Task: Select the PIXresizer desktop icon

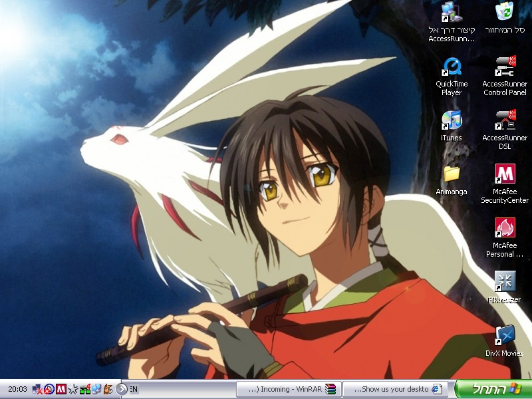Action: [505, 282]
